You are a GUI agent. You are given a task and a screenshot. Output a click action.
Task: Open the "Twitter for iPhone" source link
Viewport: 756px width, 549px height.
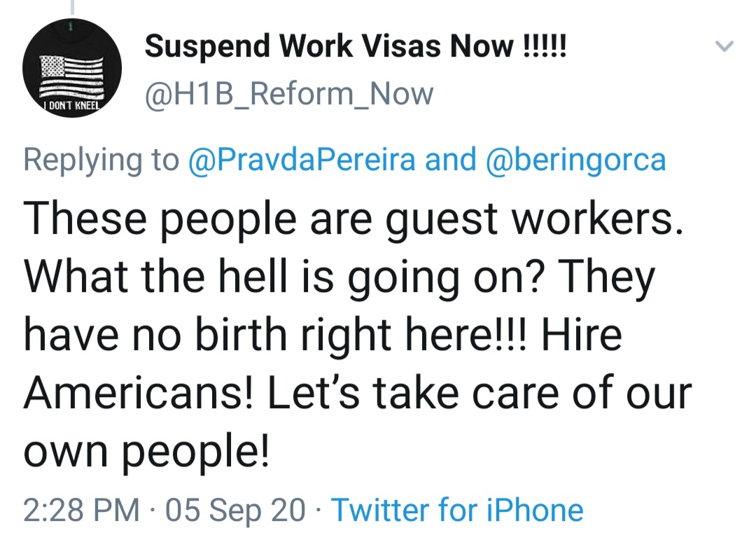pyautogui.click(x=456, y=509)
